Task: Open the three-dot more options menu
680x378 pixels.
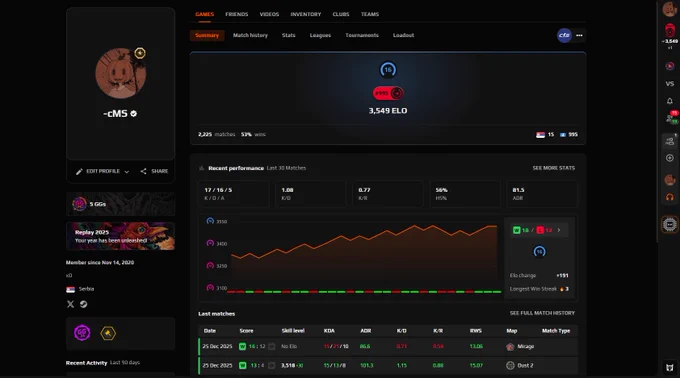Action: coord(579,36)
